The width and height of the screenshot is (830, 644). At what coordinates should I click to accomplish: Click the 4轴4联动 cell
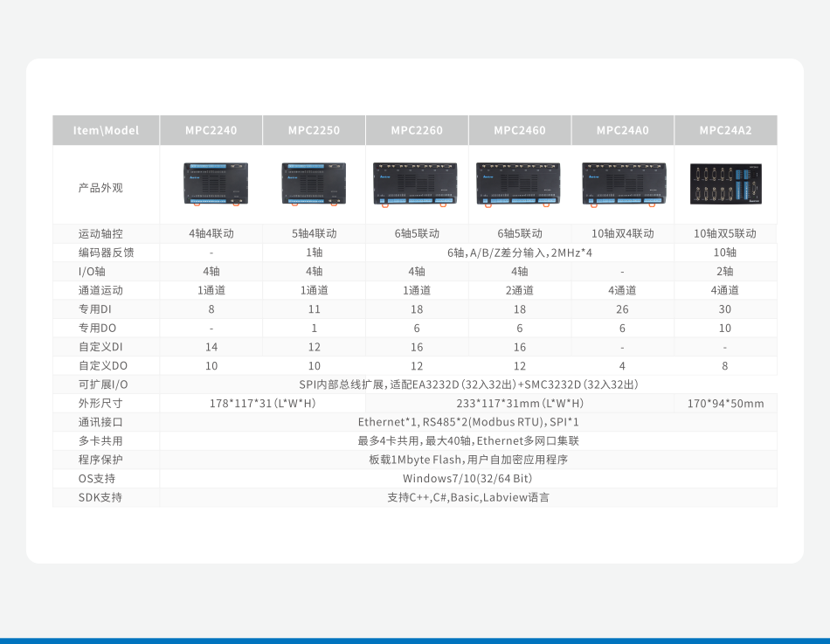click(x=211, y=233)
